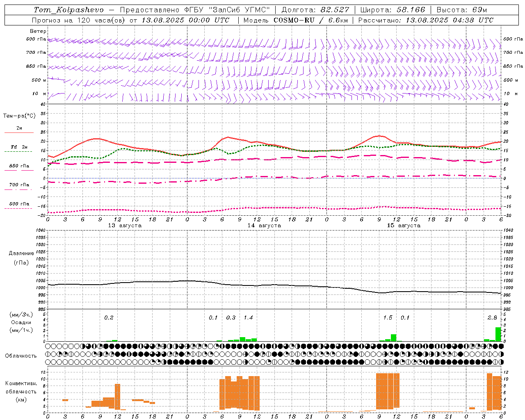Click the 'Тем-ра(°C)' temperature label

pos(19,116)
